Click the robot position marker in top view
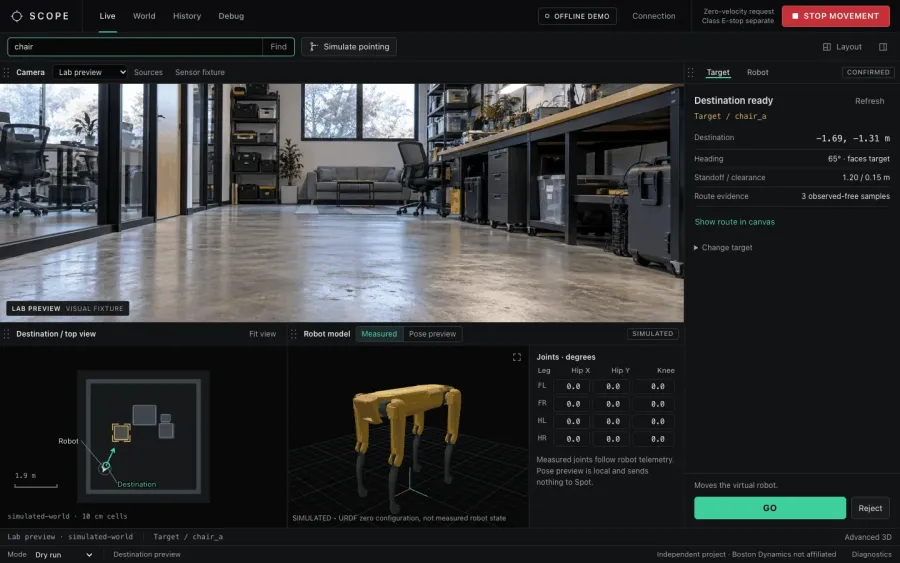 click(x=105, y=467)
